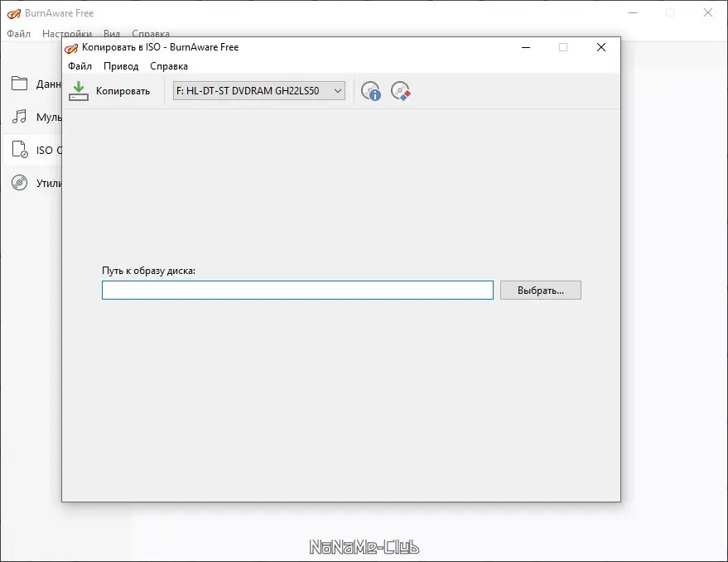Select the Утилиты disc icon in sidebar

20,183
